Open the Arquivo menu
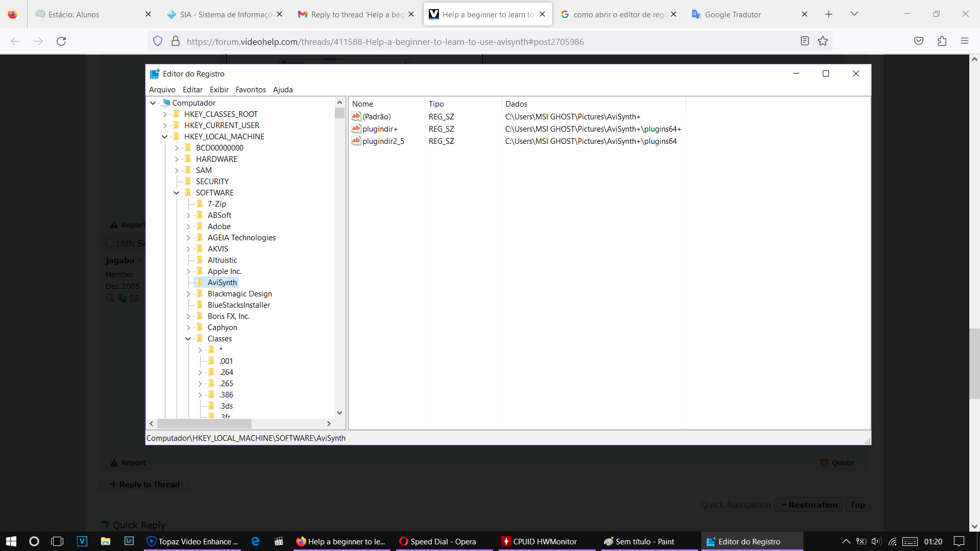 (x=162, y=89)
